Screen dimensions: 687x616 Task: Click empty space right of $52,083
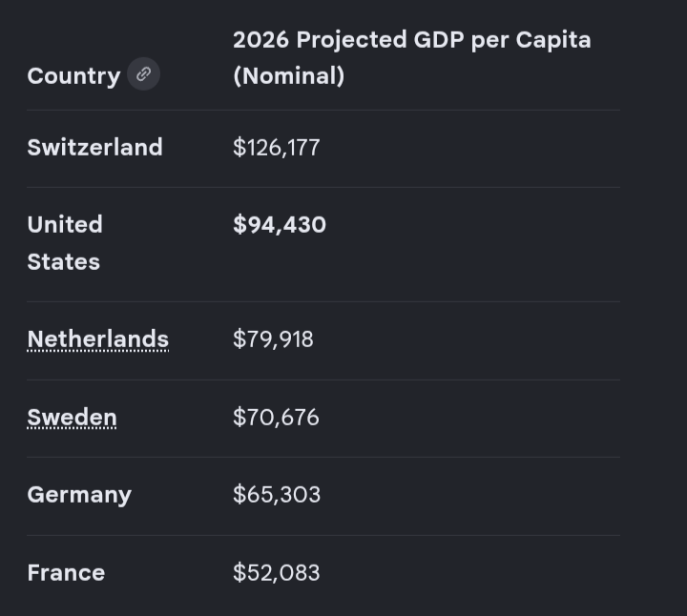[468, 572]
